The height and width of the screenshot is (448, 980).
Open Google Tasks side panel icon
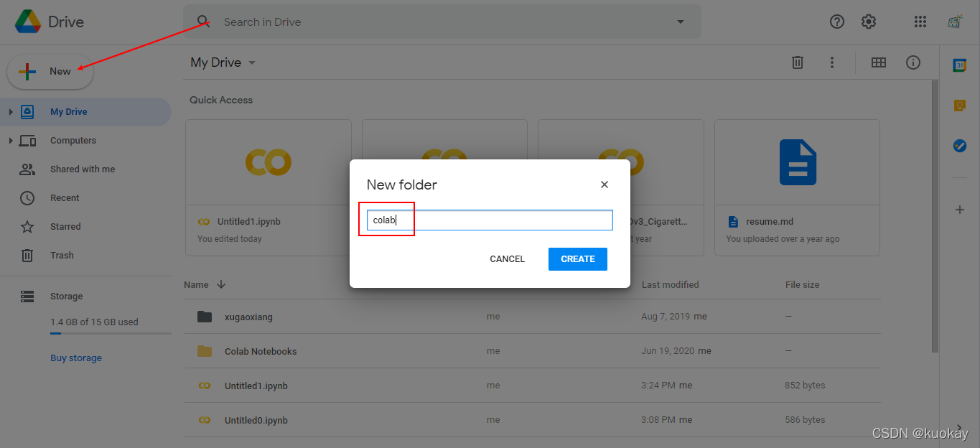959,146
